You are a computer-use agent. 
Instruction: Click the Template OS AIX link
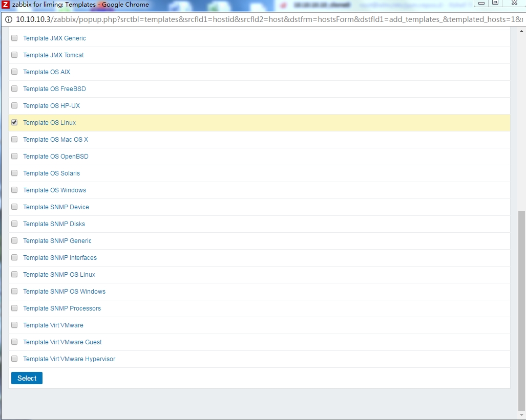click(x=47, y=72)
